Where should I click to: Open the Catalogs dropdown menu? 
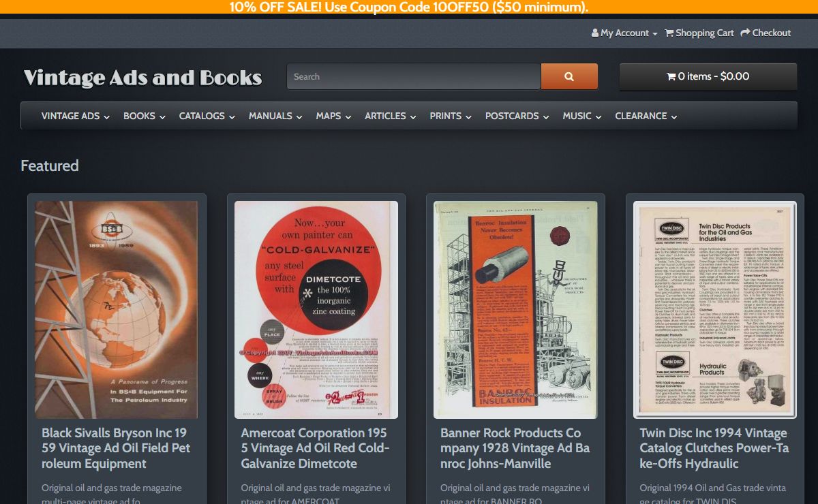207,116
